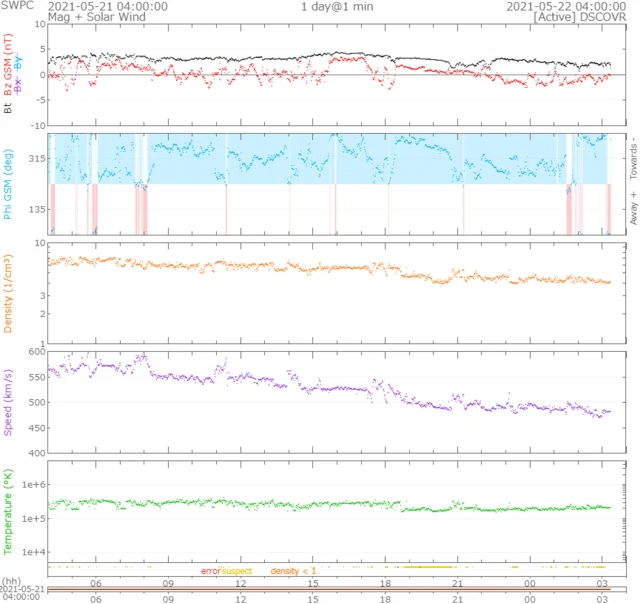Click the purple Speed (km/s) axis label

9,401
